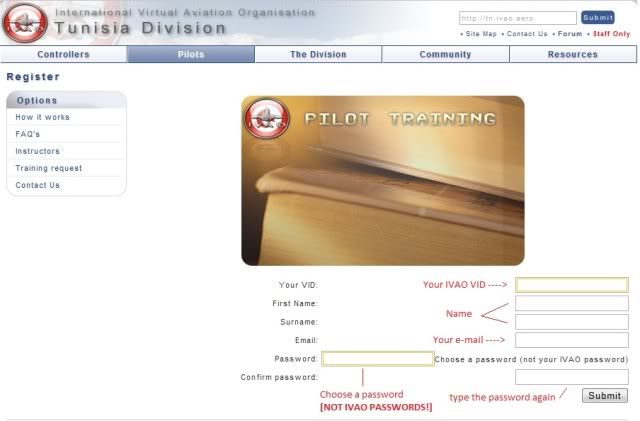Open How it works in Options
The image size is (640, 421).
click(42, 117)
